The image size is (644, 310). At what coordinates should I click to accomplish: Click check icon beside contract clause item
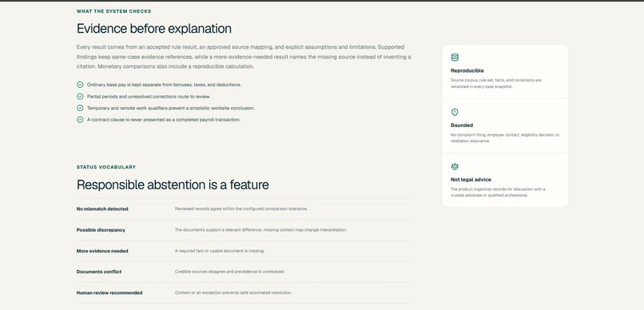click(x=80, y=120)
